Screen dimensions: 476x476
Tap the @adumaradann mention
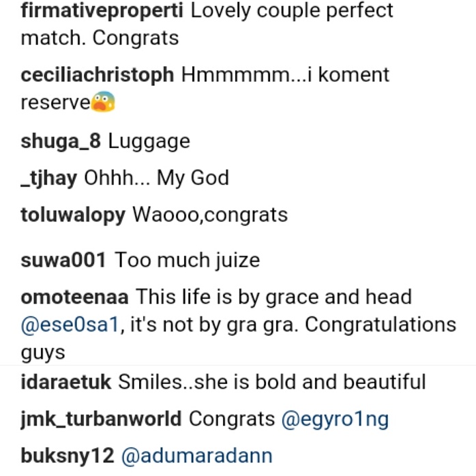point(196,456)
